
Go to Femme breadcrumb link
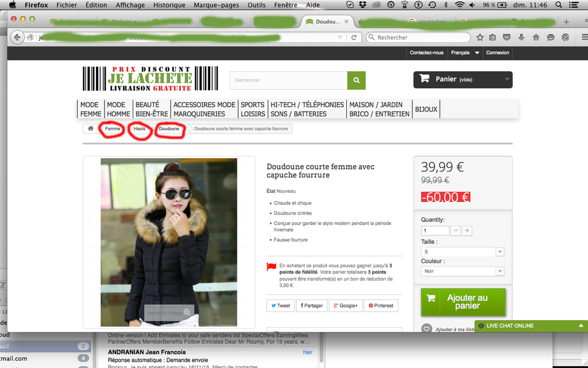pos(113,128)
